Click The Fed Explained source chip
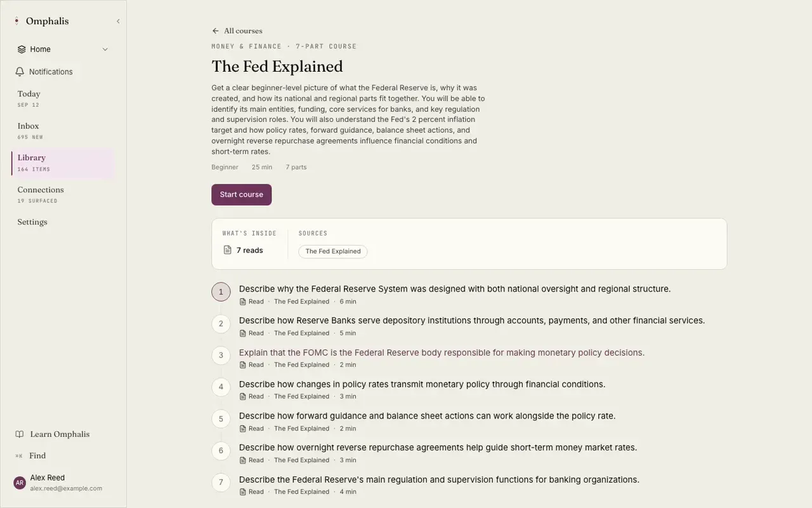 [333, 251]
